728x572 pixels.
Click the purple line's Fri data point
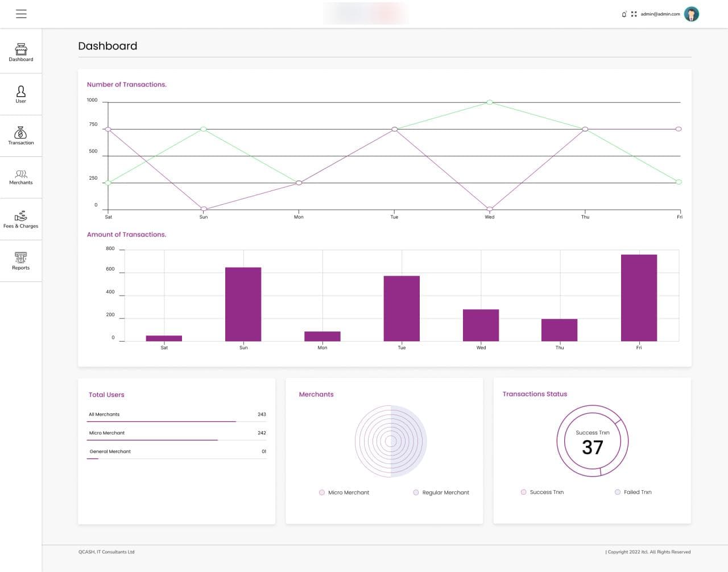tap(679, 129)
